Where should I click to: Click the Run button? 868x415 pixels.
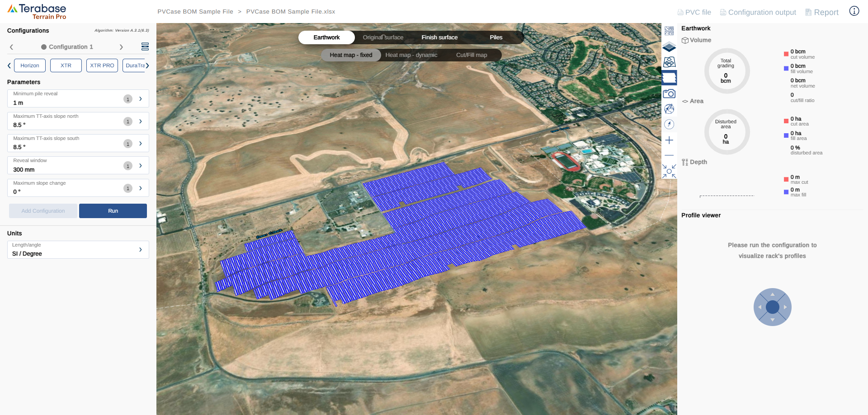113,211
